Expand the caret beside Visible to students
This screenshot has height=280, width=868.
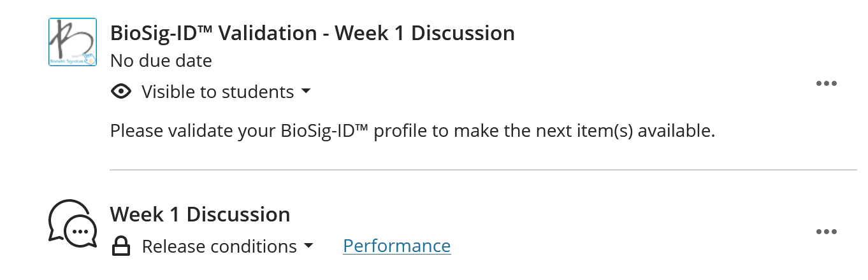pyautogui.click(x=306, y=92)
